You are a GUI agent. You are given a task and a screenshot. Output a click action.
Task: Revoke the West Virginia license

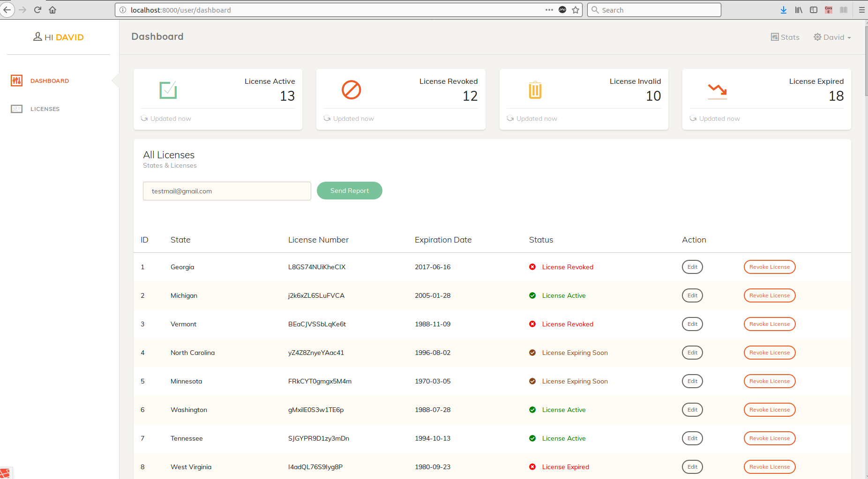(x=770, y=467)
